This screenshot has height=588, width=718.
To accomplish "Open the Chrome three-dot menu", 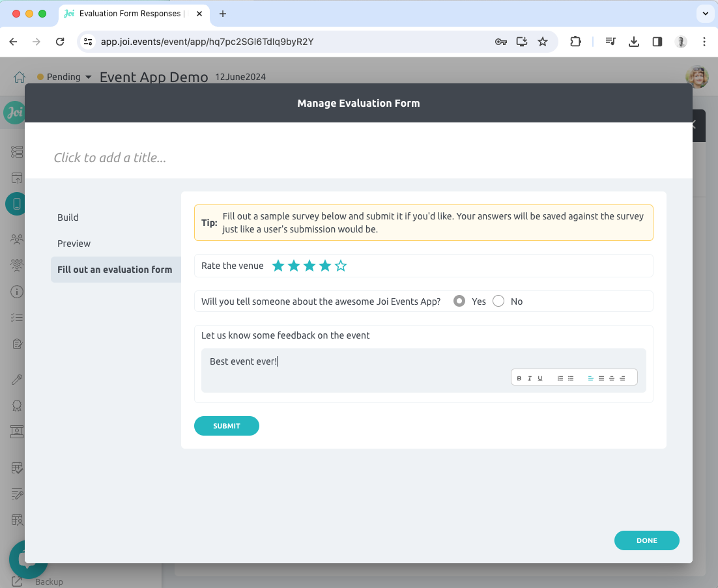I will pos(704,42).
